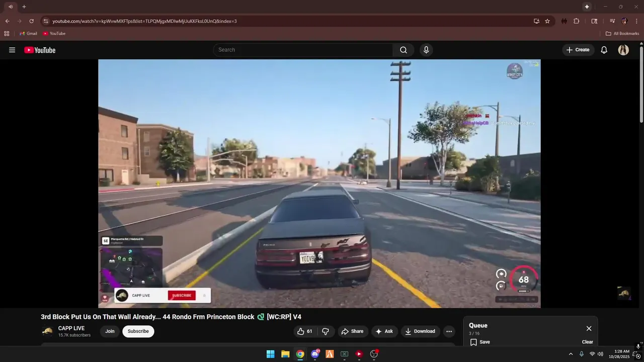Screen dimensions: 644x362
Task: Subscribe to the CAPP LIVE channel
Action: pyautogui.click(x=138, y=331)
